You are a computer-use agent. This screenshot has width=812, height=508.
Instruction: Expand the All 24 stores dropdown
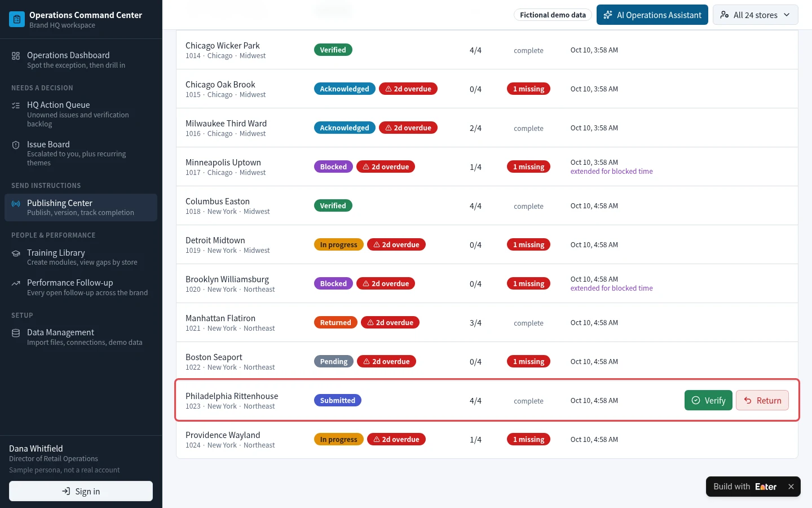pyautogui.click(x=756, y=15)
